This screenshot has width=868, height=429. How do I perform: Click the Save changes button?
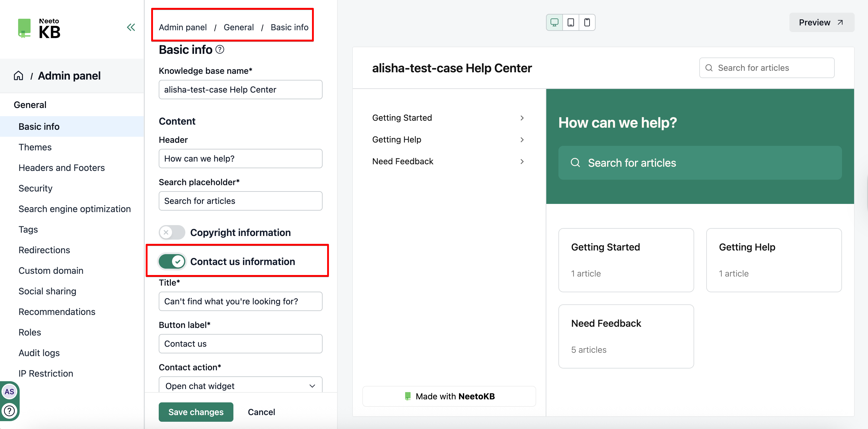point(196,412)
